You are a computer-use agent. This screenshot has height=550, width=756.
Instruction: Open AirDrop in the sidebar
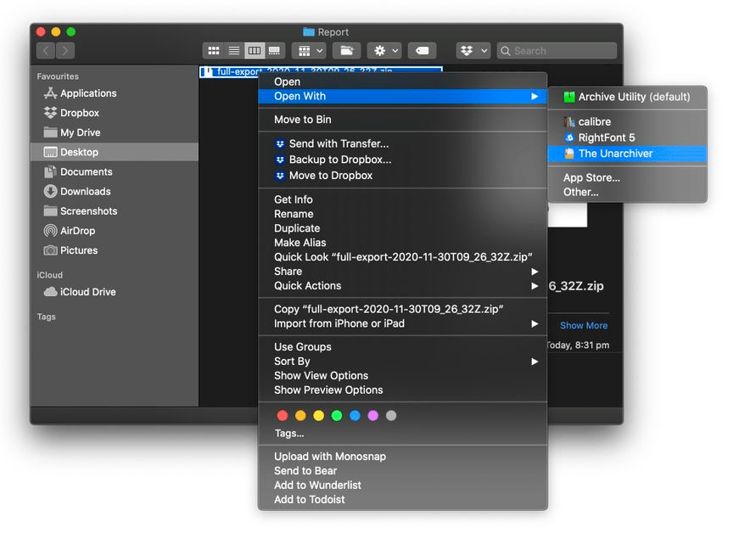click(77, 231)
